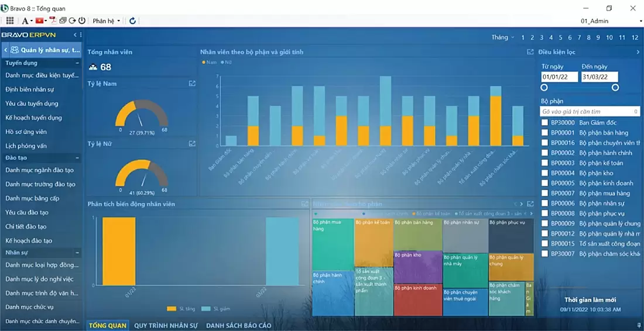
Task: Enable the Bộ phận nhân sự filter checkbox
Action: 545,204
